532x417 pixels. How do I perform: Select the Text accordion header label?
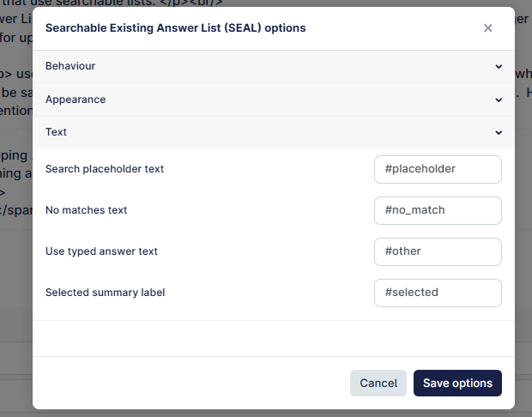(56, 132)
